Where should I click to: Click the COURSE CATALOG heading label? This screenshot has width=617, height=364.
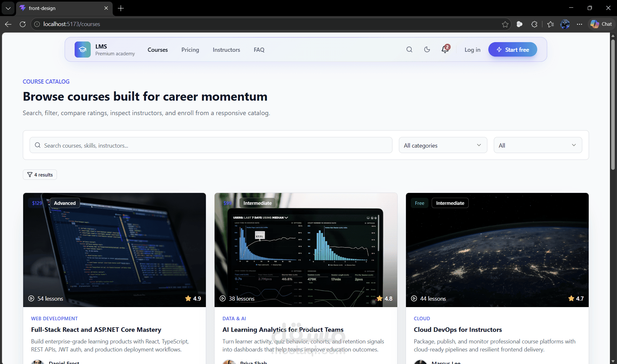pyautogui.click(x=46, y=81)
